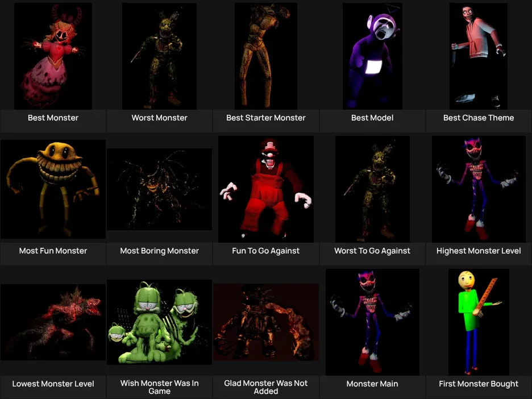532x399 pixels.
Task: Select the Best Monster image of the red-dress girl
Action: coord(53,56)
